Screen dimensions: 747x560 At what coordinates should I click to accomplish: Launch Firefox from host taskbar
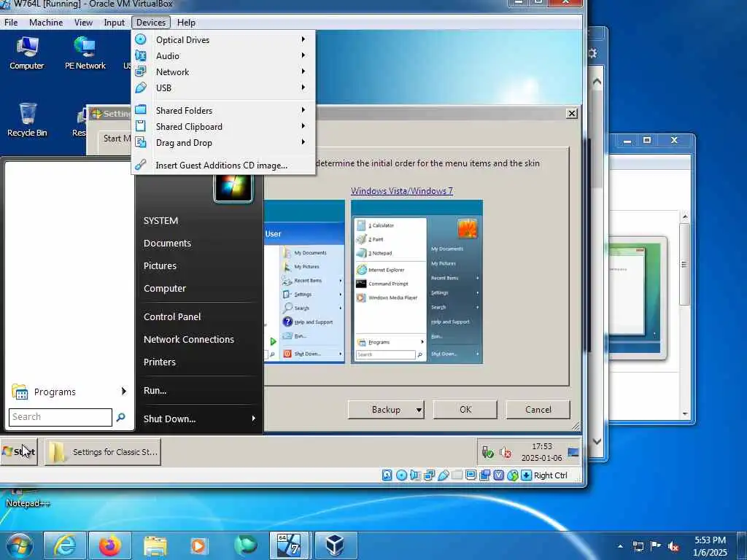tap(109, 545)
